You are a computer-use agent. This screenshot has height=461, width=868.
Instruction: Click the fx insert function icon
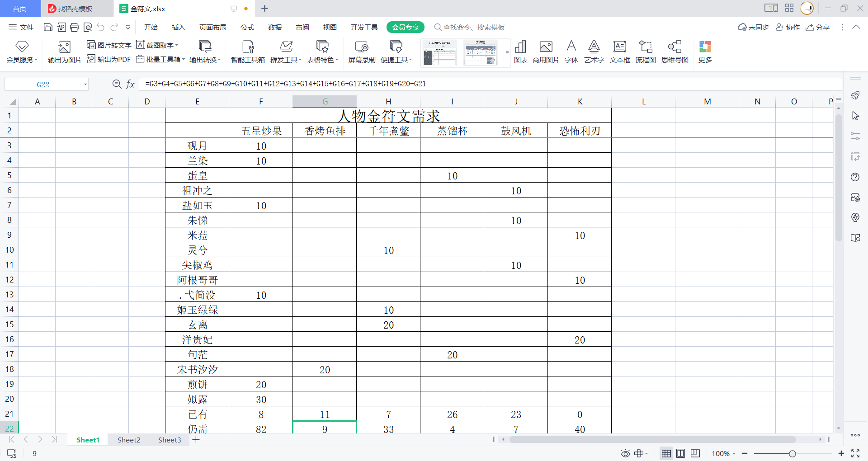pyautogui.click(x=131, y=84)
